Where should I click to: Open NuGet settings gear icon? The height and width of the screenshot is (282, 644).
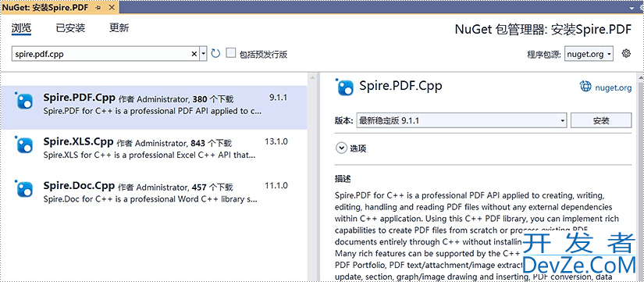click(x=626, y=53)
